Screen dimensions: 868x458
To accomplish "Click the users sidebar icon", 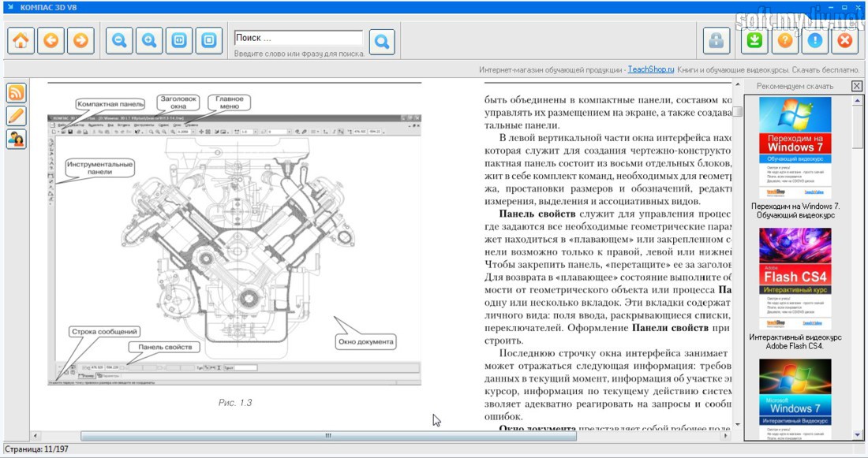I will [16, 139].
